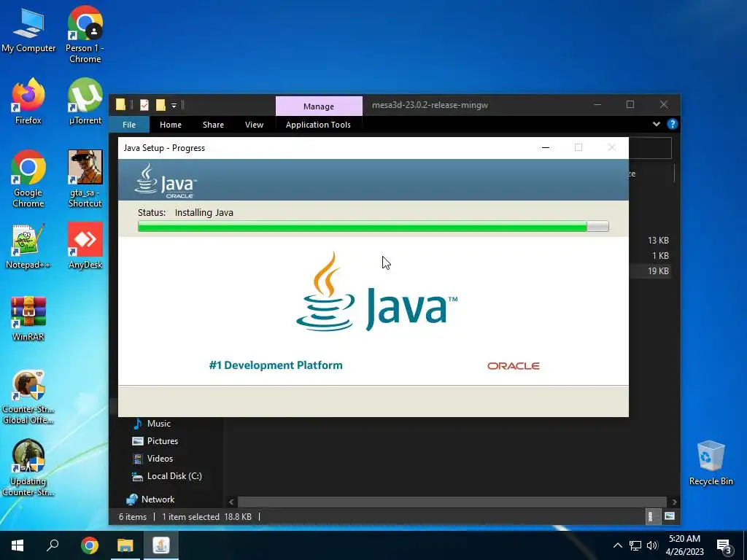Select the µTorrent desktop icon

[x=85, y=101]
